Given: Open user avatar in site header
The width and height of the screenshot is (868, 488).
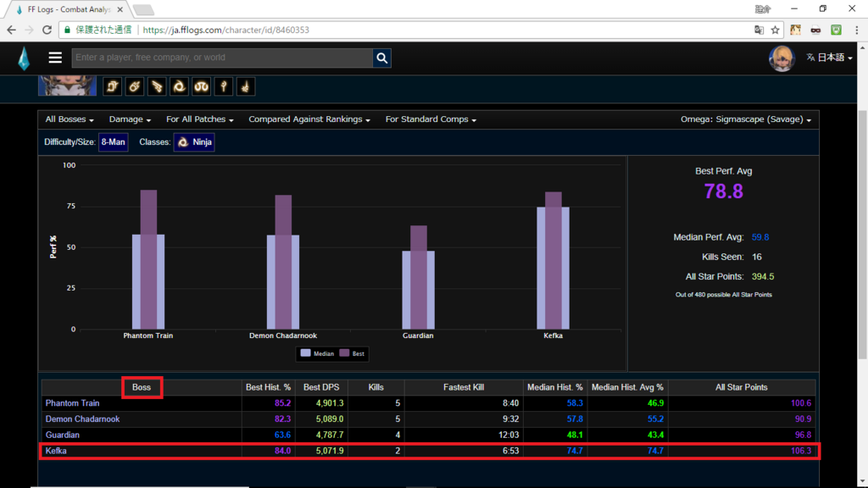Looking at the screenshot, I should (782, 58).
